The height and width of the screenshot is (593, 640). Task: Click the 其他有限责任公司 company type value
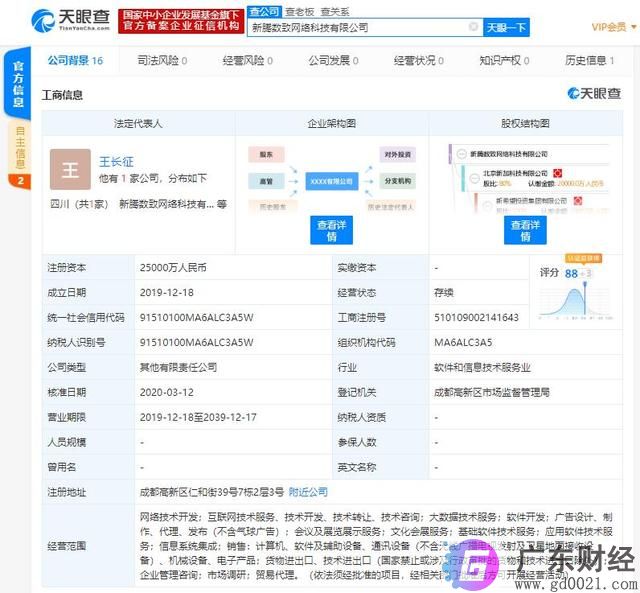pyautogui.click(x=178, y=367)
